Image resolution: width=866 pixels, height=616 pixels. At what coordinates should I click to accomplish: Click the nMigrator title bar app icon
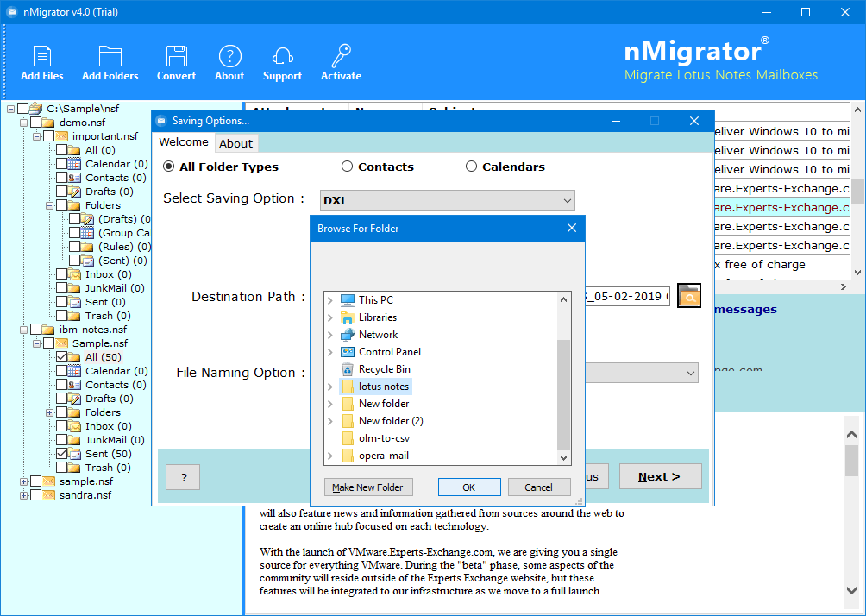(x=11, y=11)
